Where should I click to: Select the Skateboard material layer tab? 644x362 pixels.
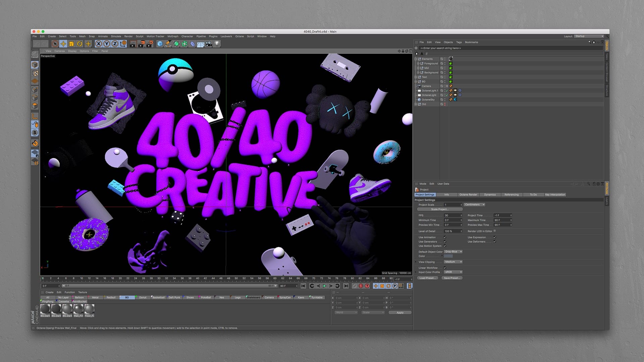(x=253, y=297)
